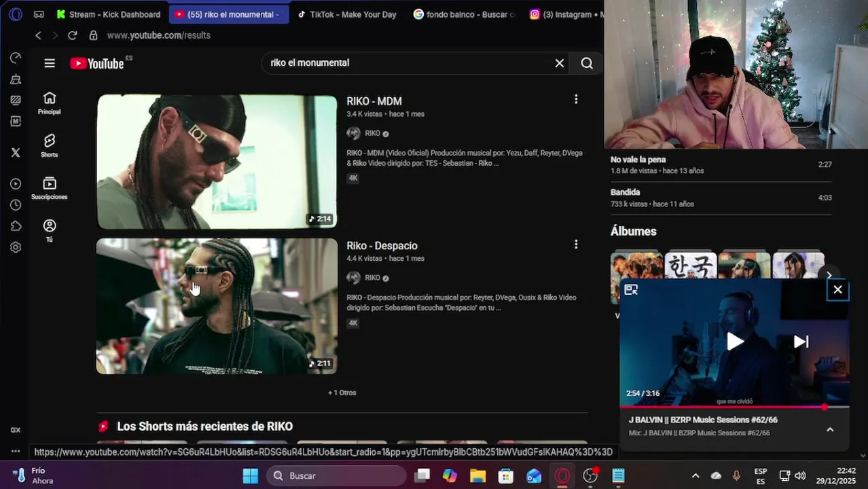Click the Riko - Despacio thumbnail

point(217,306)
